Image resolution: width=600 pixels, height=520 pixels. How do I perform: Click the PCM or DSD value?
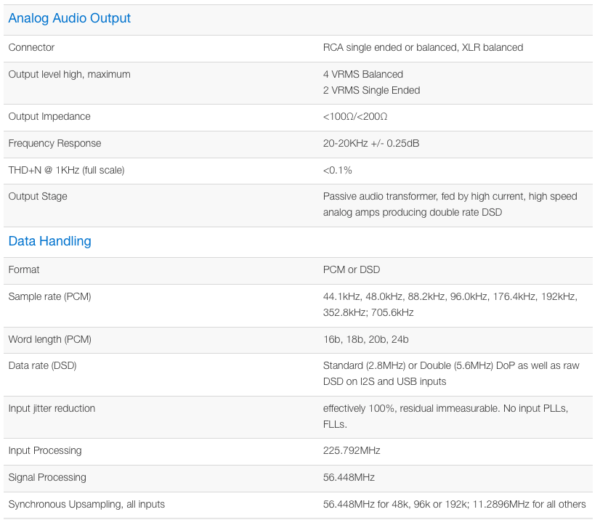pos(351,270)
